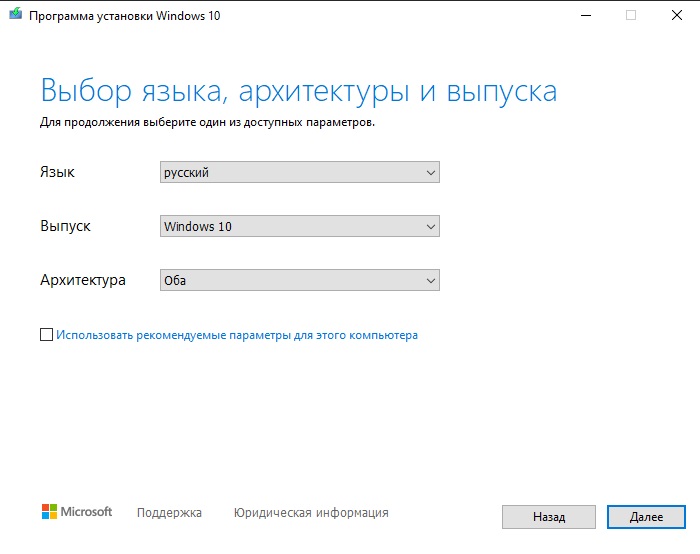Click the Далее button
The width and height of the screenshot is (700, 554).
tap(646, 517)
